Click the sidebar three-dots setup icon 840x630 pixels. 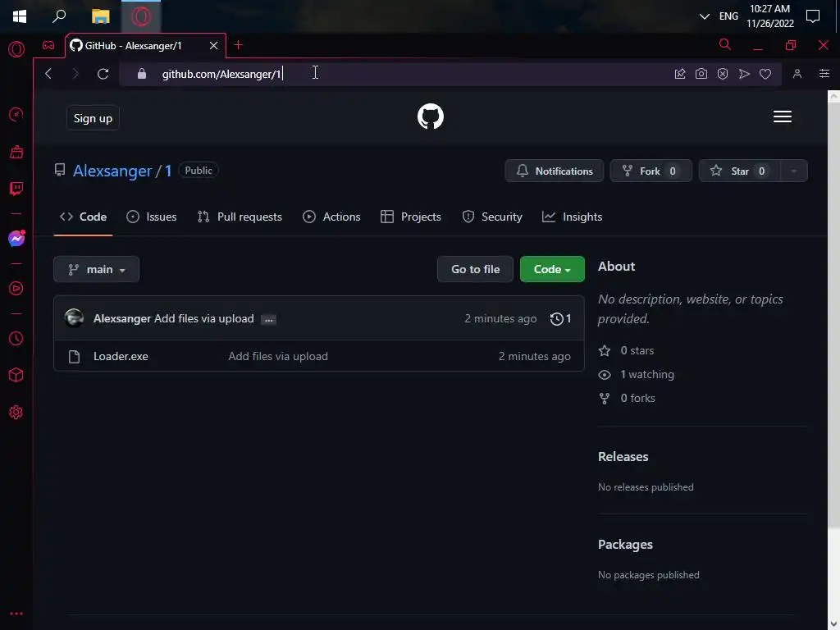point(16,614)
